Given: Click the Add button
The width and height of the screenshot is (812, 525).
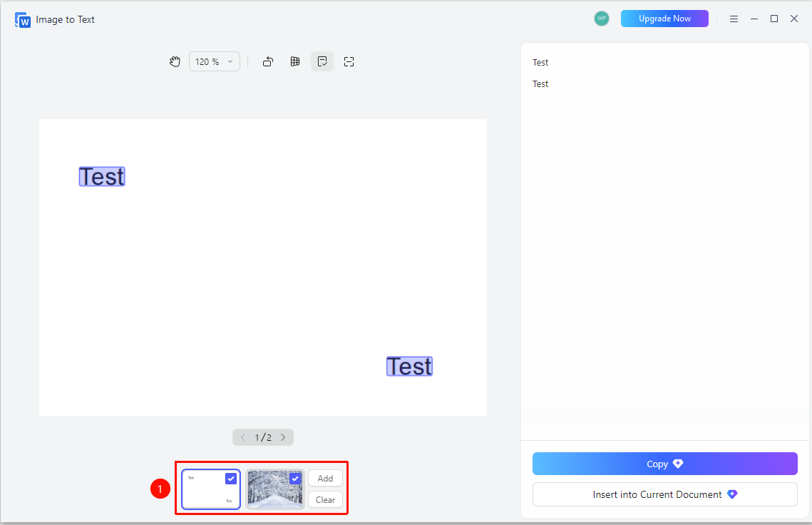Looking at the screenshot, I should coord(325,479).
